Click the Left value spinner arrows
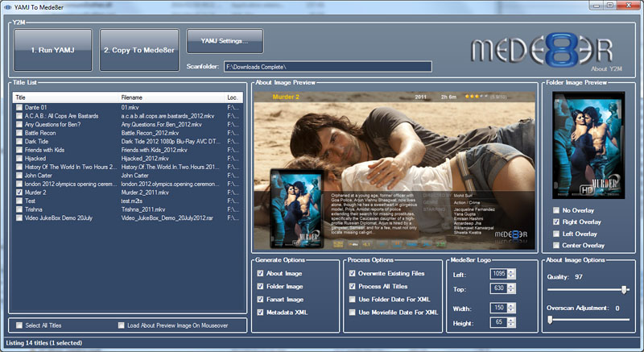The width and height of the screenshot is (644, 352). 512,274
